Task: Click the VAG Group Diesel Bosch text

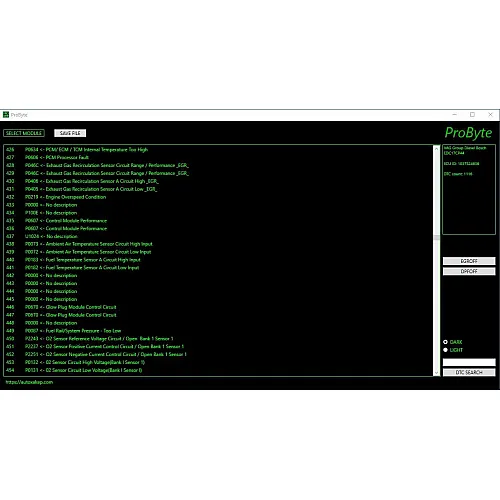Action: [x=465, y=148]
